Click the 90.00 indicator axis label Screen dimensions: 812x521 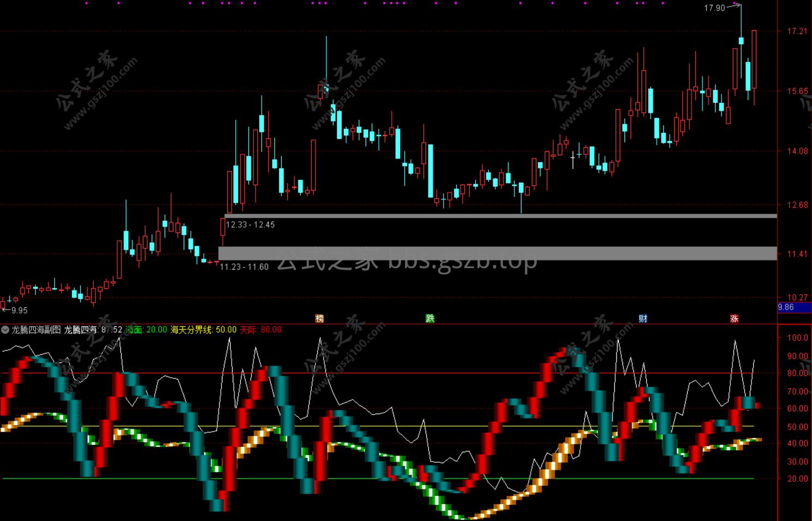click(x=797, y=356)
